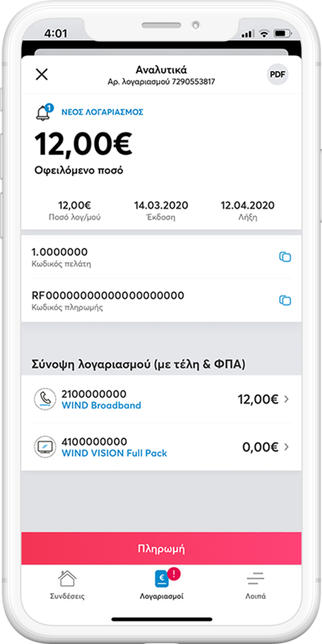Download the bill as PDF

pyautogui.click(x=278, y=75)
